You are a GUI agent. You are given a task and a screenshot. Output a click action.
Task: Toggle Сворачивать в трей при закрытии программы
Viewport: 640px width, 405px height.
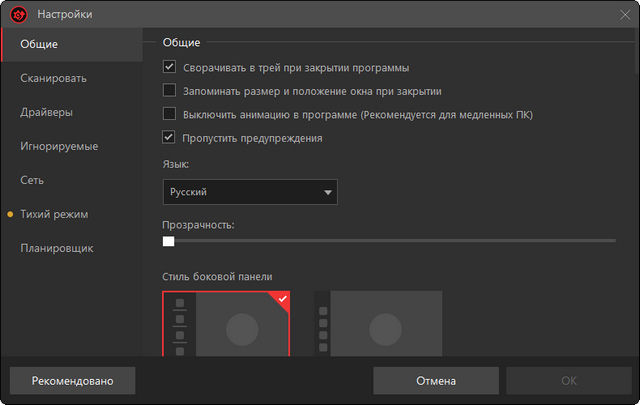point(169,67)
